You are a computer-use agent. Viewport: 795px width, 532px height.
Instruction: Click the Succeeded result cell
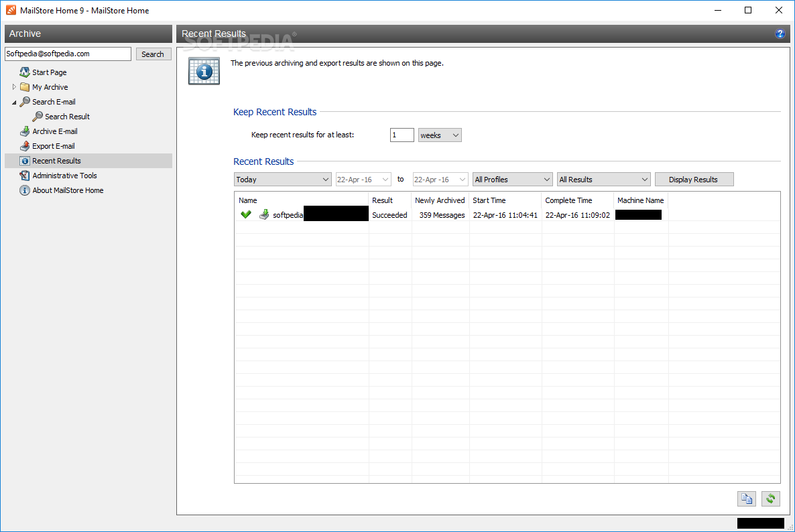pos(389,215)
